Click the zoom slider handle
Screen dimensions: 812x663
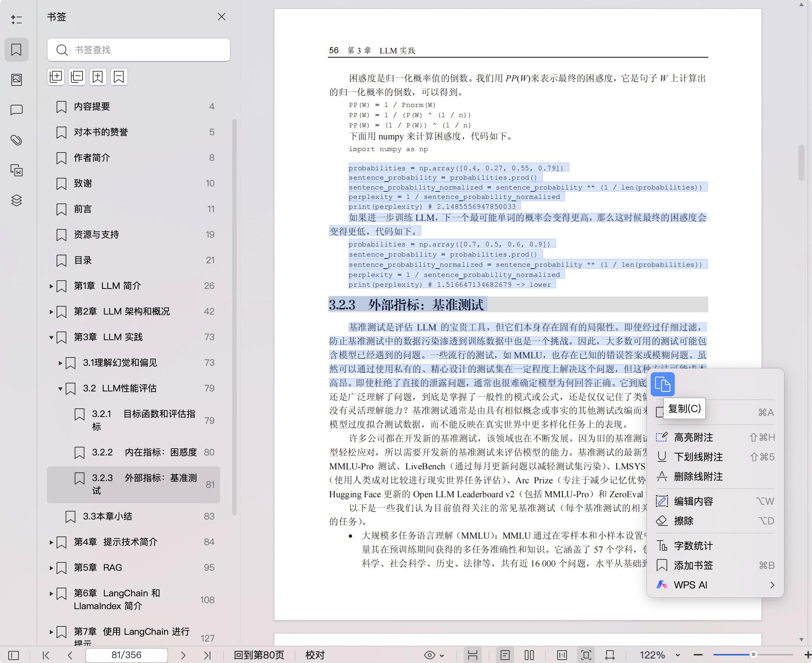(753, 655)
